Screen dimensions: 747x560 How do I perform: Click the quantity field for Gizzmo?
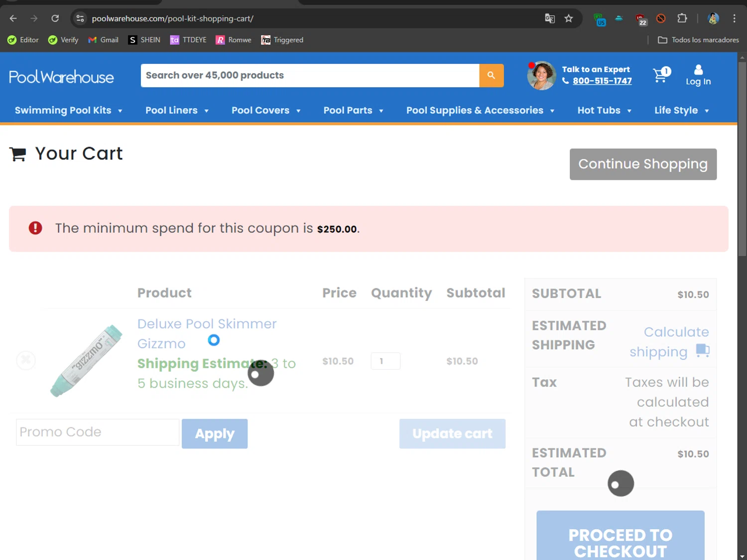click(x=385, y=361)
